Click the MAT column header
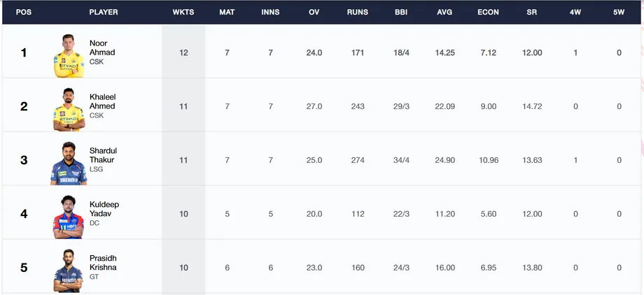Screen dimensions: 644x295 227,13
